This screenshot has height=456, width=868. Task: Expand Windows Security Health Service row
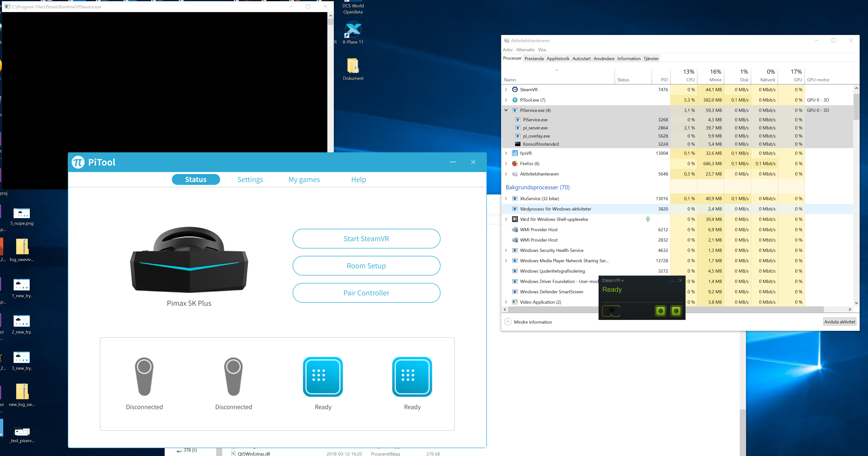coord(506,250)
